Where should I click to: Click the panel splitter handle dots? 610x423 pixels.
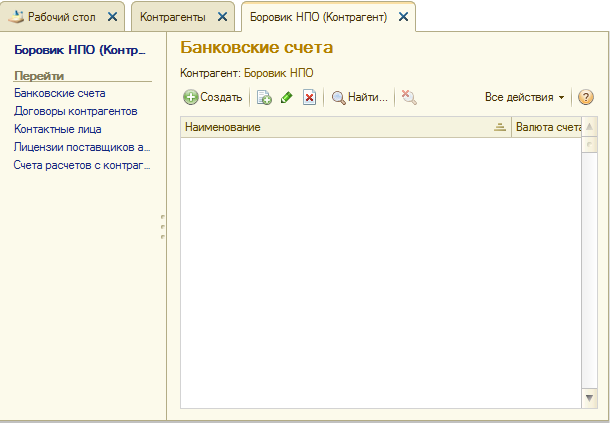tap(163, 227)
